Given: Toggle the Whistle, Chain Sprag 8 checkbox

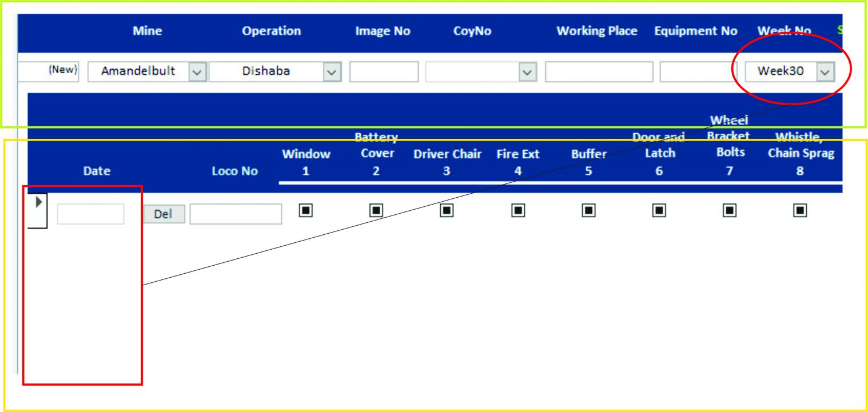Looking at the screenshot, I should click(800, 211).
